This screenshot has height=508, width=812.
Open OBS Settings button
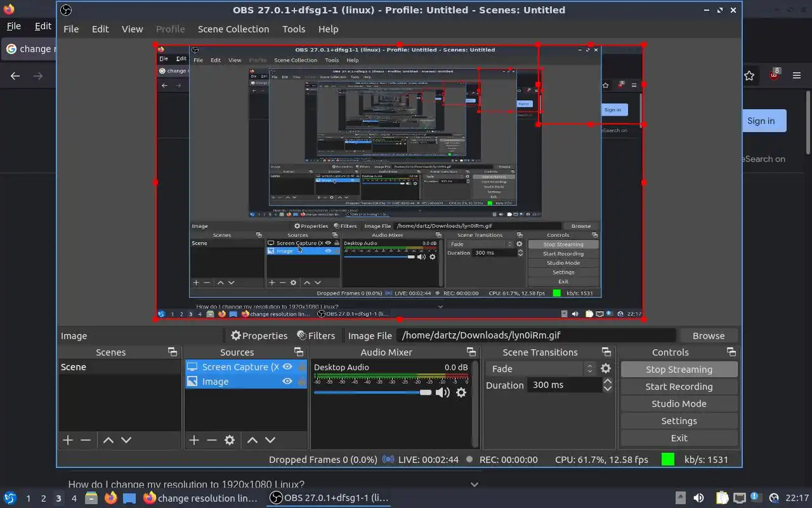pyautogui.click(x=679, y=420)
